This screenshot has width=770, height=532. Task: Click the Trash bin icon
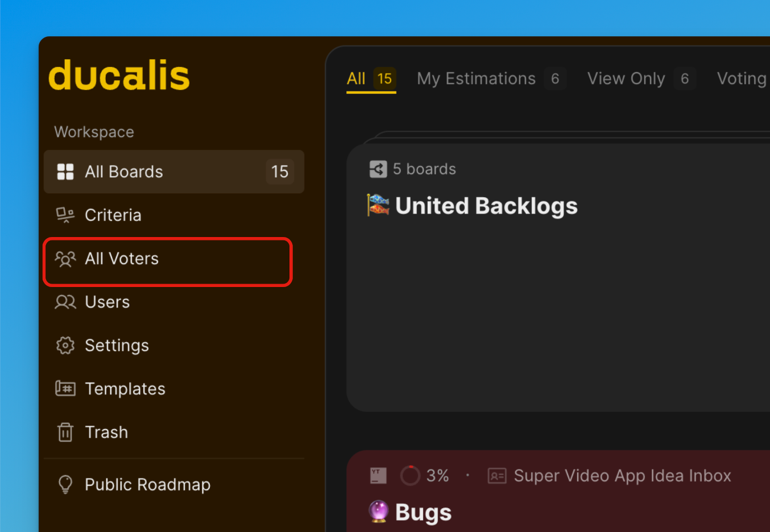pos(65,432)
